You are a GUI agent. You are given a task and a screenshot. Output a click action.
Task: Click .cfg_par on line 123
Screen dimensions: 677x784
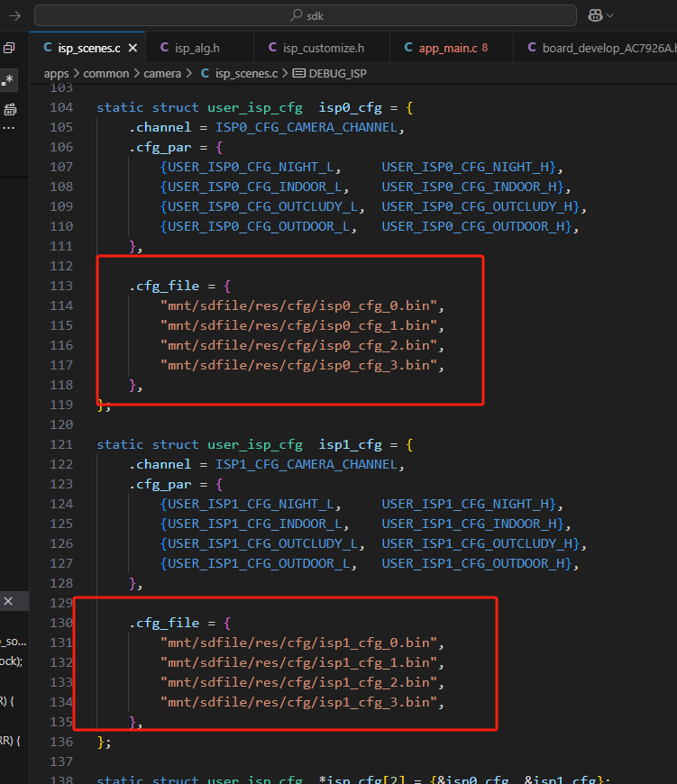point(160,485)
